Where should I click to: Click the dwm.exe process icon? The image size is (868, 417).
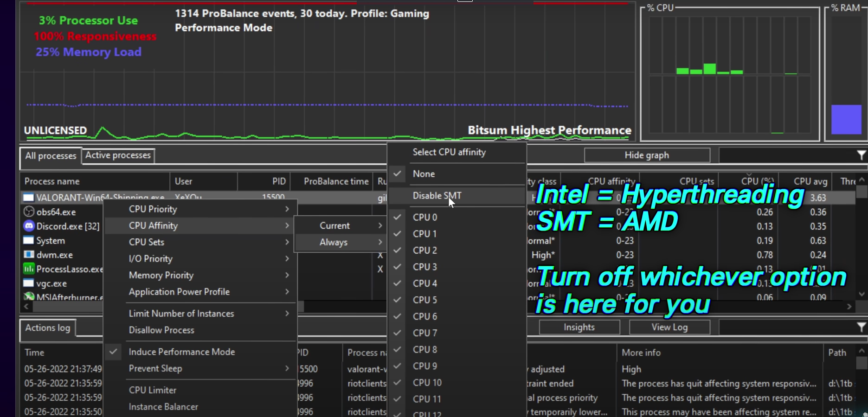point(29,255)
